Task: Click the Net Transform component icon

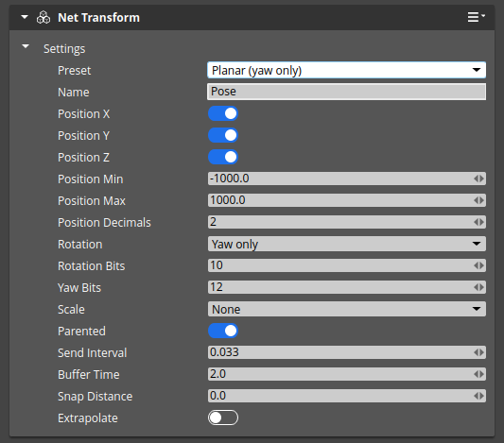Action: click(43, 17)
